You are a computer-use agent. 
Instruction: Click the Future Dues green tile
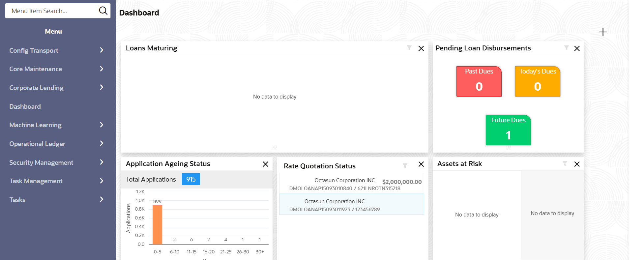click(508, 130)
